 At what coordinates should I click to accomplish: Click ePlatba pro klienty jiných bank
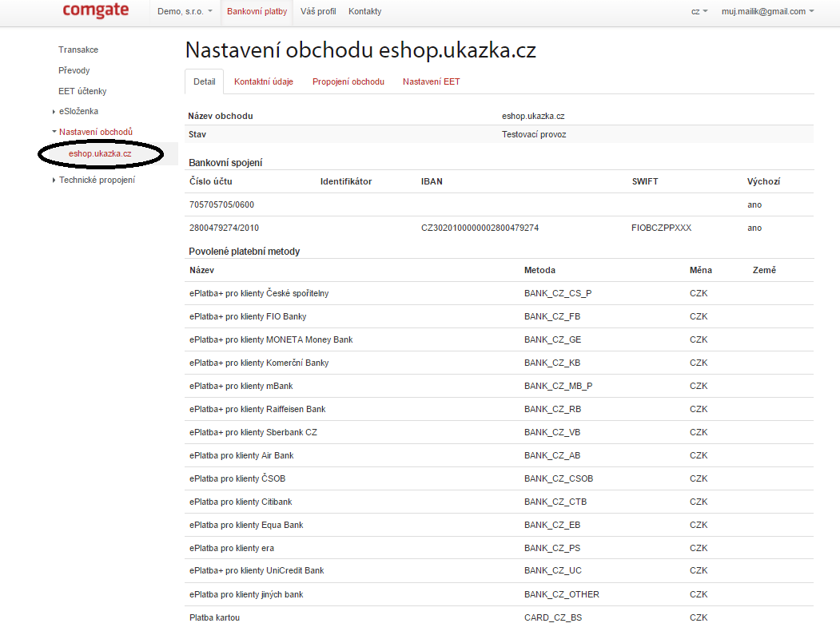(x=246, y=594)
